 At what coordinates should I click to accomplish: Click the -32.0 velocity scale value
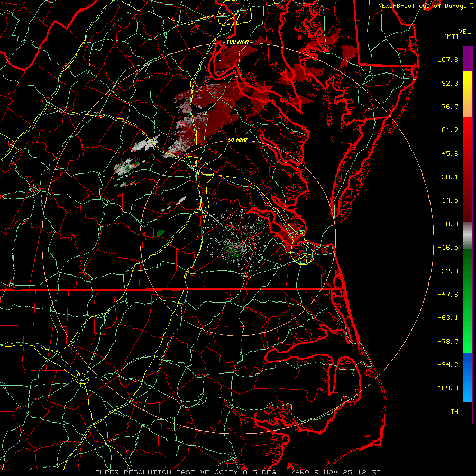pos(448,271)
